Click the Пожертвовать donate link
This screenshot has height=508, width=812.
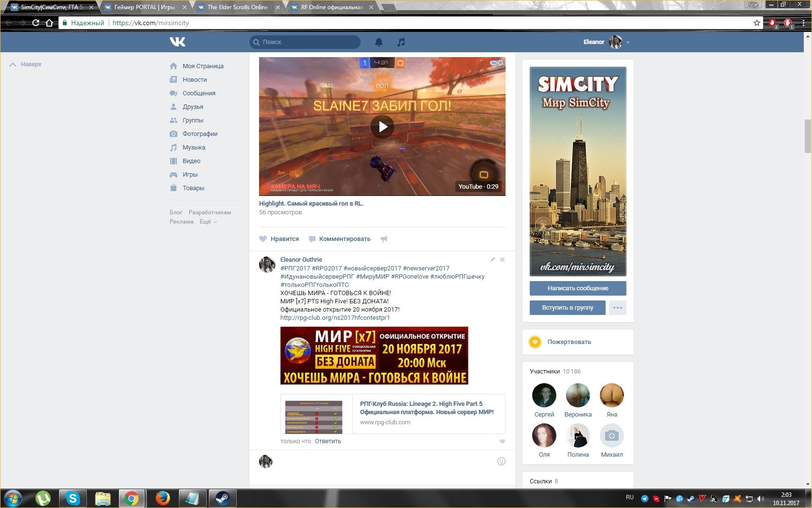569,342
